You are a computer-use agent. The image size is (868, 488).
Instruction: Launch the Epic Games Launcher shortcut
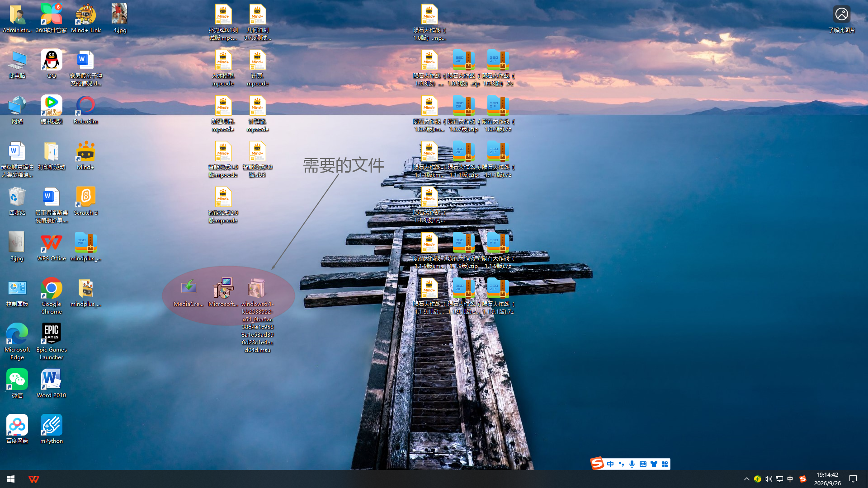[52, 342]
